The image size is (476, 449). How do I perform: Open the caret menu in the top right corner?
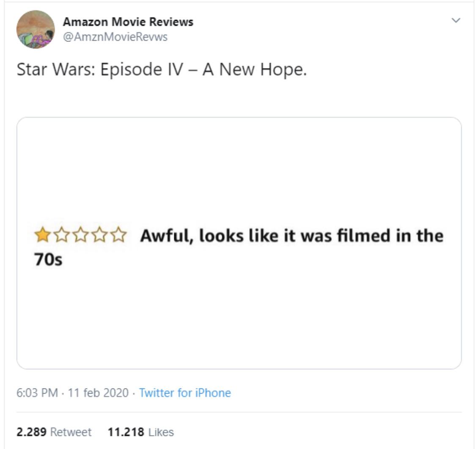[x=455, y=19]
